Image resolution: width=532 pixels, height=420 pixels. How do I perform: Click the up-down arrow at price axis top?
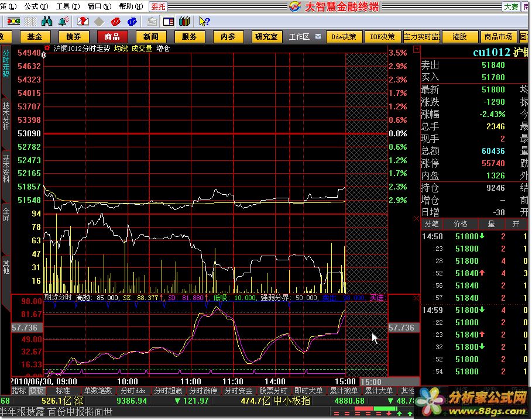pos(44,54)
